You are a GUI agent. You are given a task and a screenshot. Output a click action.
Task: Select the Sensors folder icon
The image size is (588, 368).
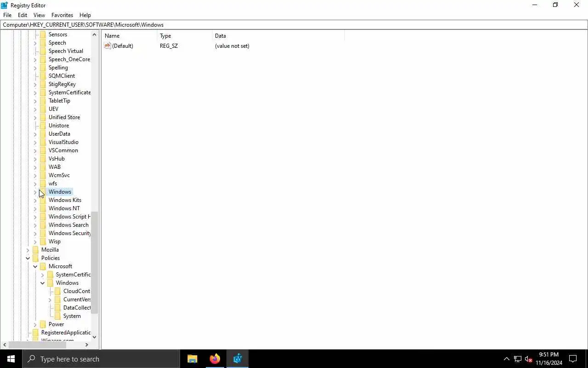[x=43, y=34]
